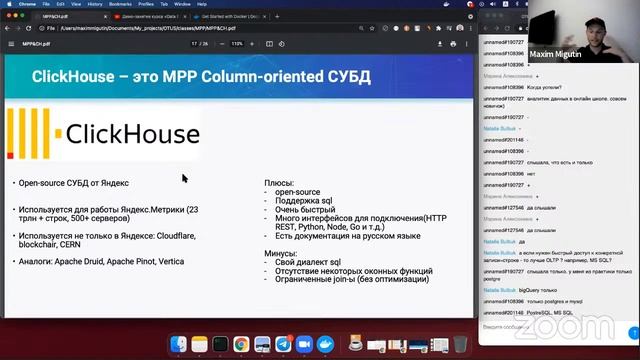This screenshot has height=360, width=640.
Task: Click 'Поддержка sql' list item
Action: pyautogui.click(x=304, y=200)
